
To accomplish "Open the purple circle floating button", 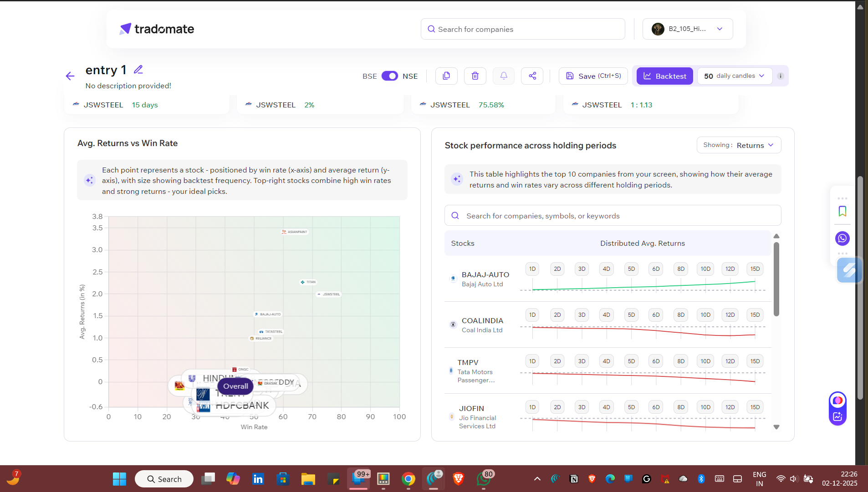I will (x=838, y=401).
